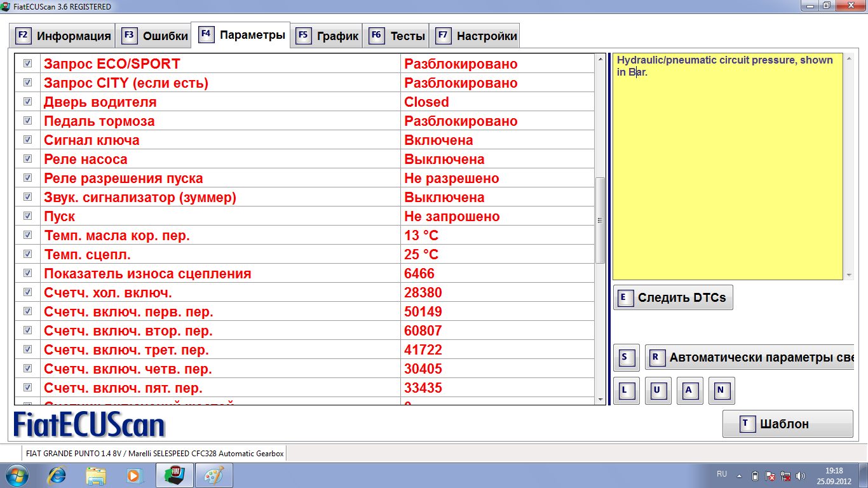Click the parameter list scrollbar thumb
This screenshot has height=488, width=868.
tap(600, 219)
